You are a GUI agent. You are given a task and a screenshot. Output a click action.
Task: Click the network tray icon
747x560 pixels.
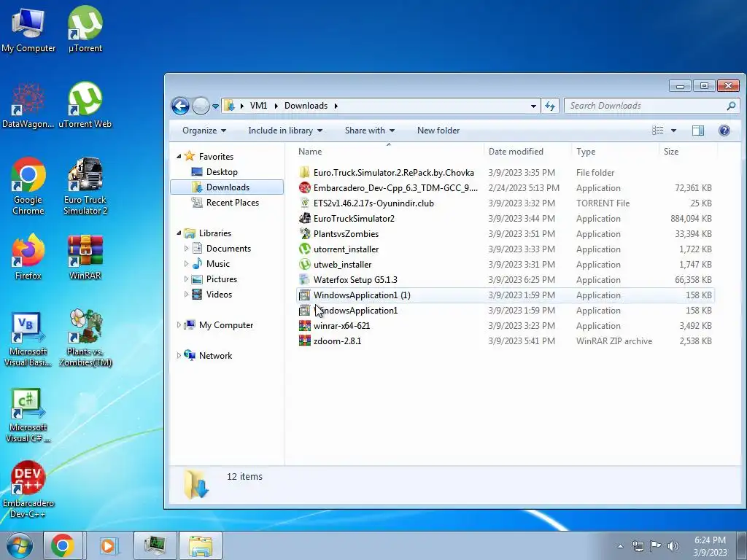point(638,545)
